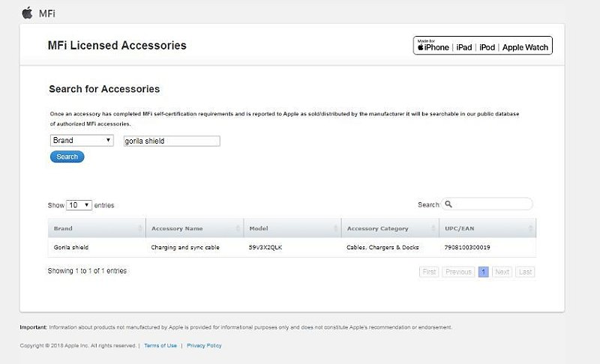Focus the table filter Search box
The height and width of the screenshot is (364, 600).
[487, 204]
